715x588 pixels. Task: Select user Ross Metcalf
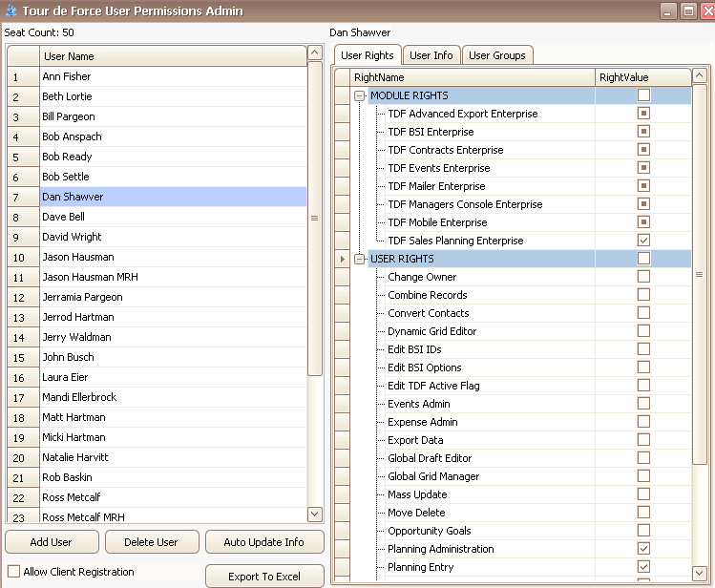pyautogui.click(x=173, y=497)
